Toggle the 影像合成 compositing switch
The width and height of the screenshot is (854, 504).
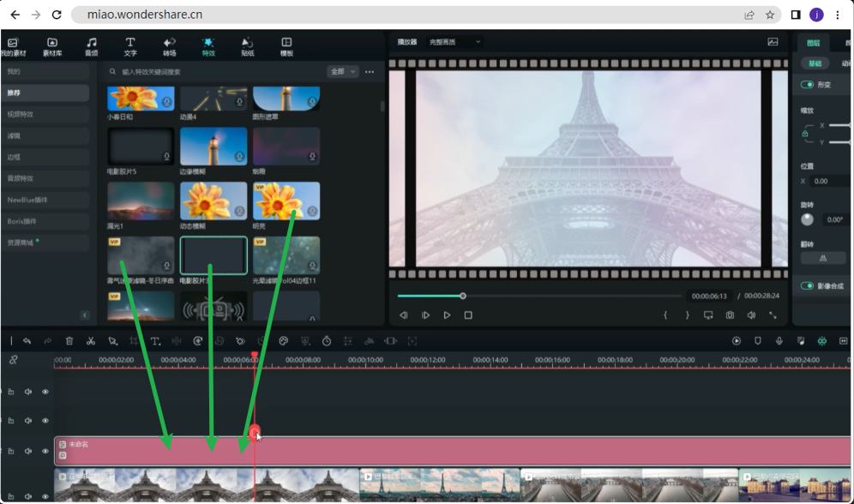(x=807, y=285)
